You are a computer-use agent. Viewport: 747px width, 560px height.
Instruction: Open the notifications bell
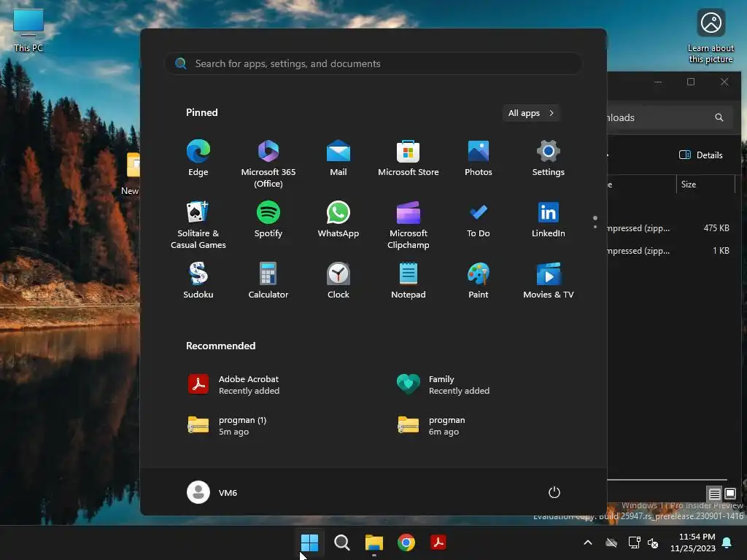(x=727, y=542)
